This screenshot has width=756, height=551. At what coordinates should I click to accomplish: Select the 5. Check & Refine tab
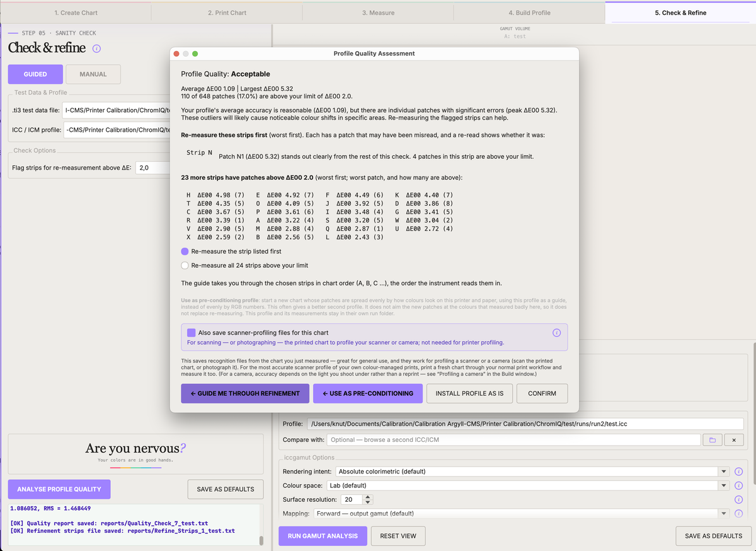pyautogui.click(x=680, y=13)
